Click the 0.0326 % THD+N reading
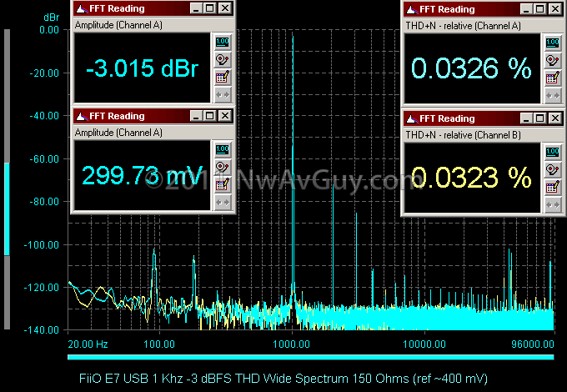 (471, 68)
